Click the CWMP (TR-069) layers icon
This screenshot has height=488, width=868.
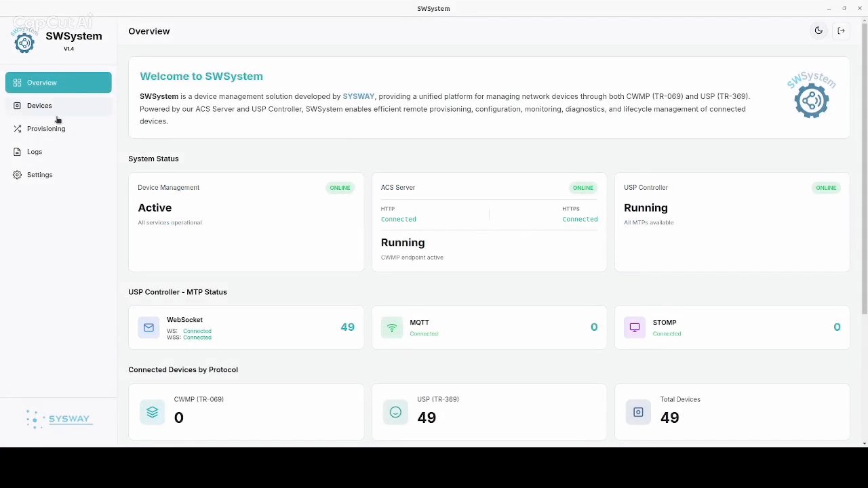(x=152, y=412)
